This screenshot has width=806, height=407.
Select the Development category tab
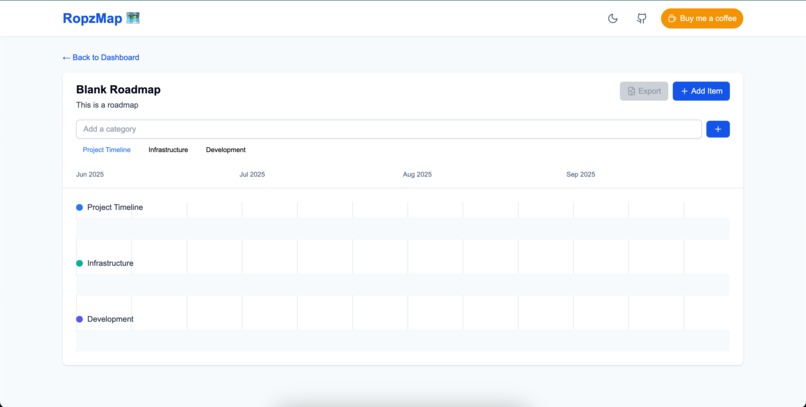pyautogui.click(x=226, y=150)
